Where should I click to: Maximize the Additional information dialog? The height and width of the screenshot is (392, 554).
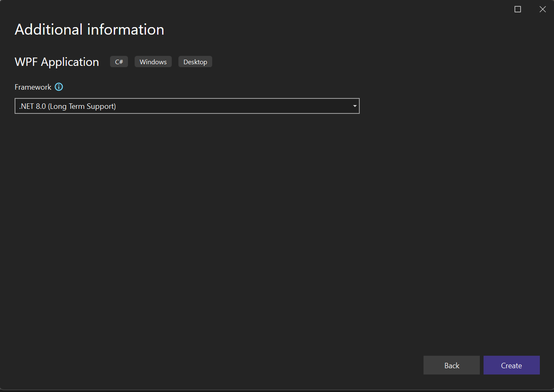pyautogui.click(x=517, y=9)
